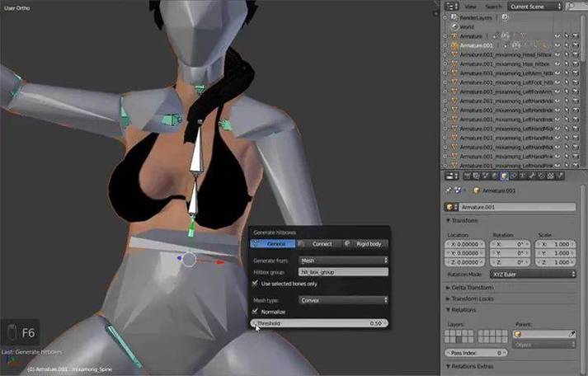
Task: Open the World properties tab icon
Action: (x=495, y=176)
